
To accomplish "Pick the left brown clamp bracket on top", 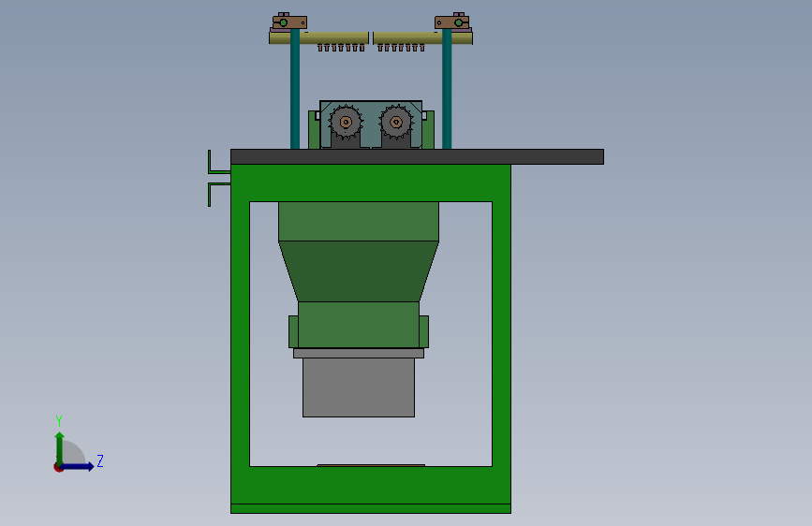I will click(289, 22).
